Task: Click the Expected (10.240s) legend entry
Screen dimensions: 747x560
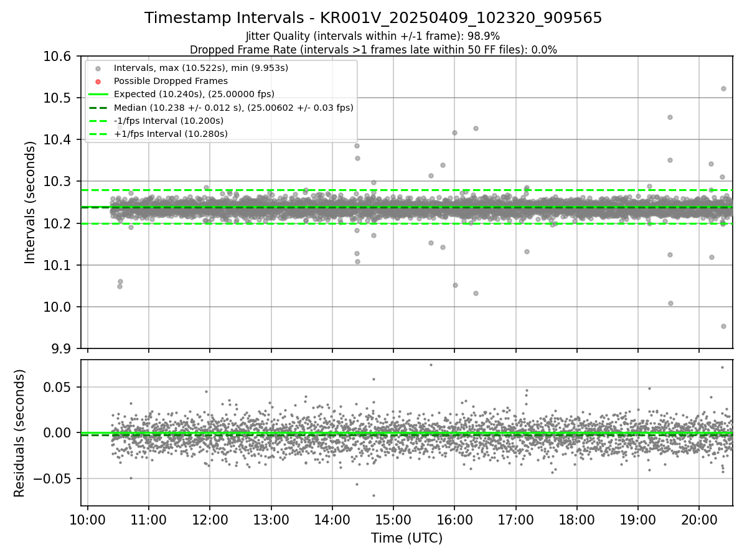Action: pyautogui.click(x=194, y=94)
